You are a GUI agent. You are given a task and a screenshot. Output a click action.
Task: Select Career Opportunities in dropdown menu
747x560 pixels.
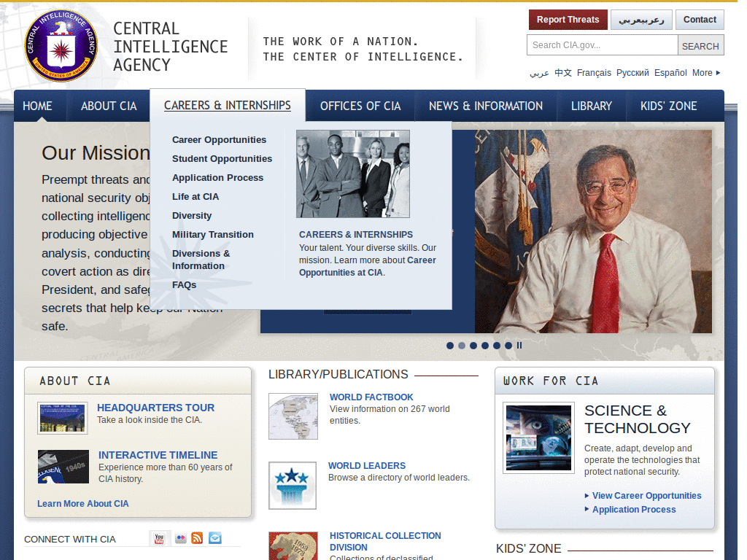pos(219,139)
